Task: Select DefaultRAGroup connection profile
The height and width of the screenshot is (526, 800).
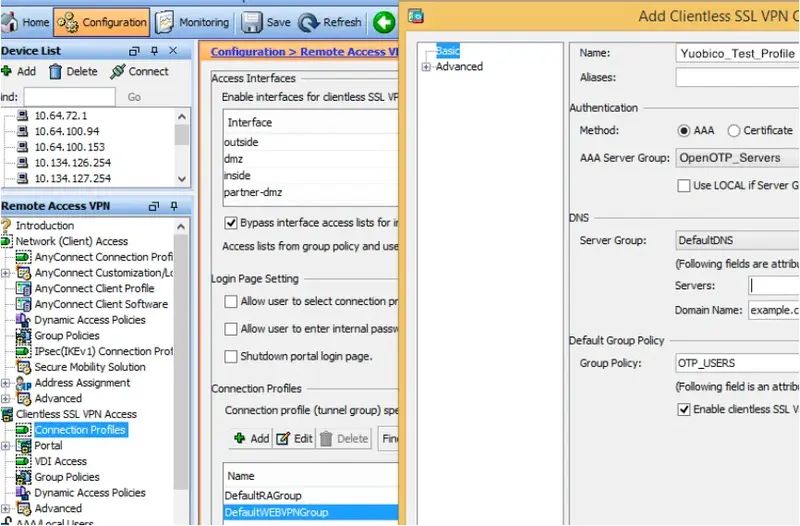Action: click(x=311, y=495)
